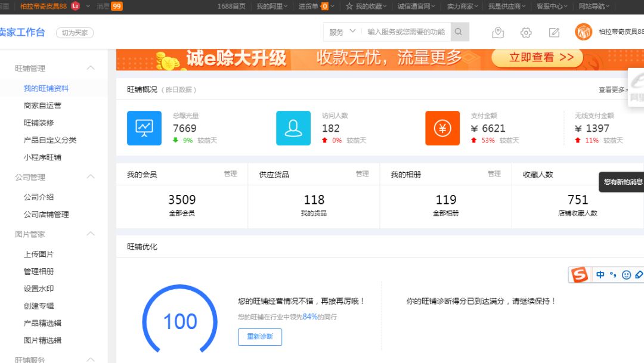644x363 pixels.
Task: Switch to buyer with 切为买家 button
Action: coord(75,33)
